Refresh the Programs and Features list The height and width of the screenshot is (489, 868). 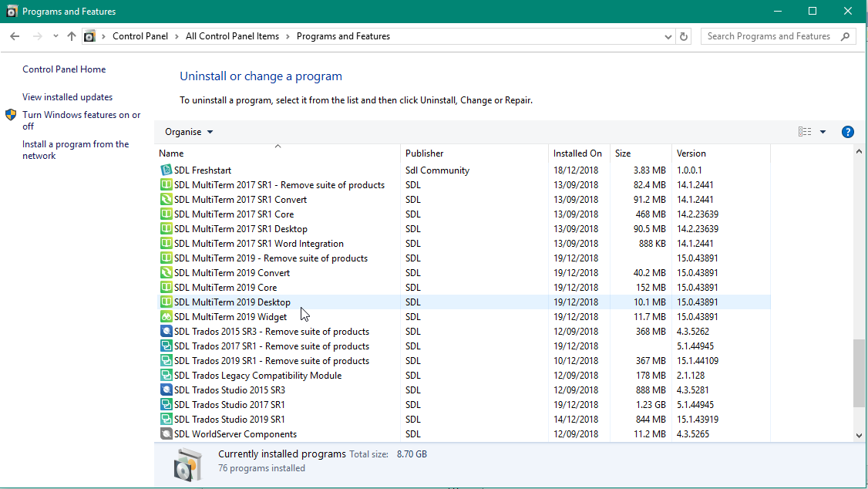point(684,36)
